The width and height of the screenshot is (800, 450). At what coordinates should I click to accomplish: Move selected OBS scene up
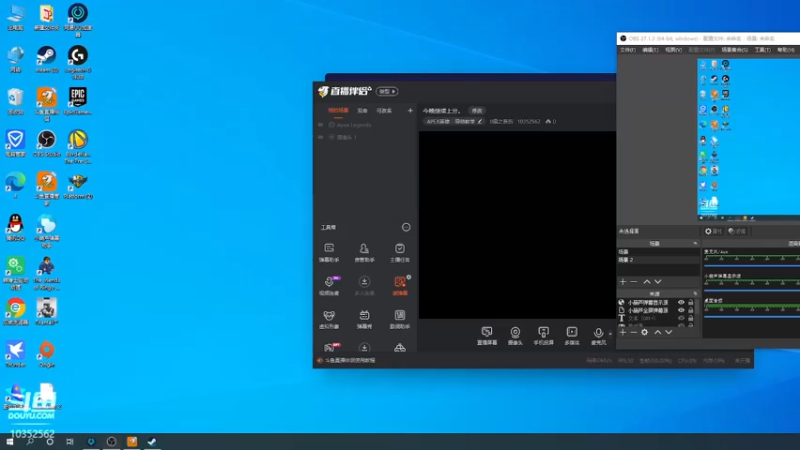click(x=647, y=282)
